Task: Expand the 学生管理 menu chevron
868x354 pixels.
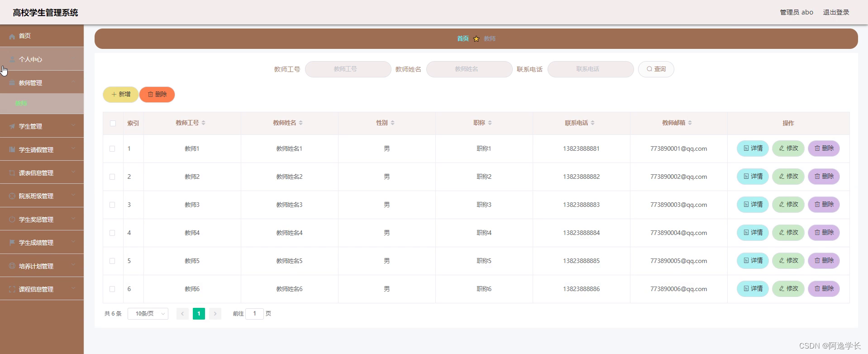Action: [73, 125]
